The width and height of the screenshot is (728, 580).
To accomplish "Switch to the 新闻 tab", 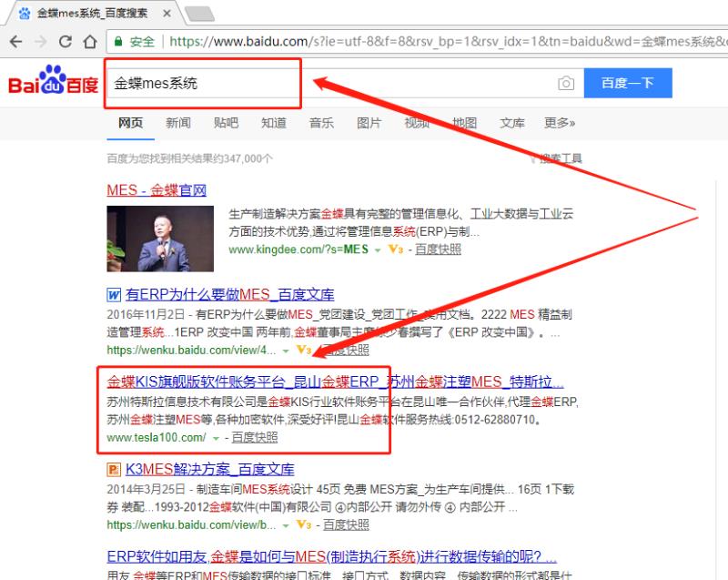I will pyautogui.click(x=178, y=123).
